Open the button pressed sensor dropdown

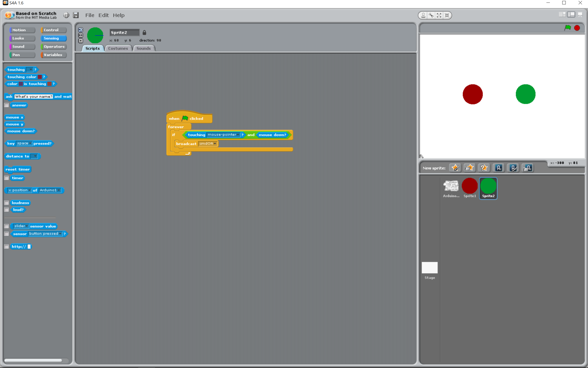pyautogui.click(x=45, y=234)
